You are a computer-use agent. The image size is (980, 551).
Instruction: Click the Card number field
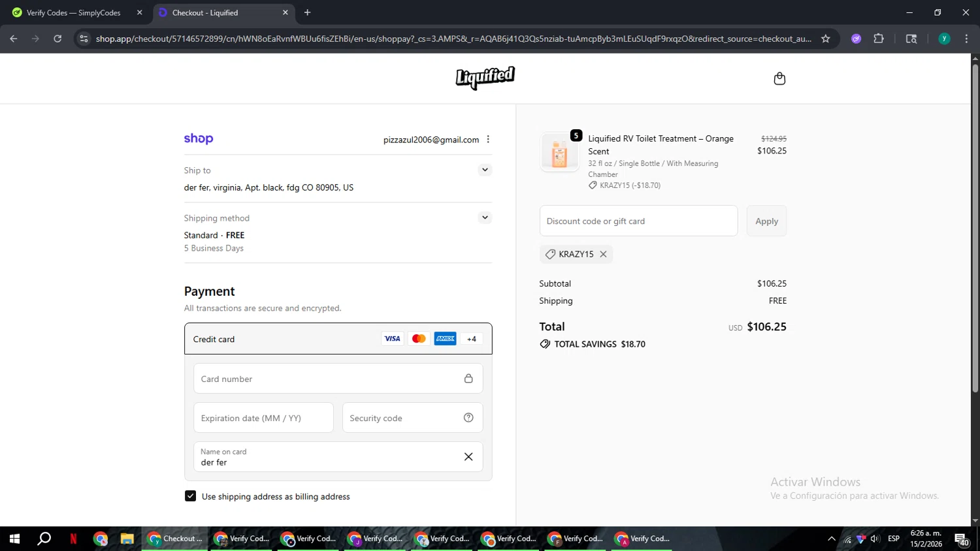pos(338,379)
